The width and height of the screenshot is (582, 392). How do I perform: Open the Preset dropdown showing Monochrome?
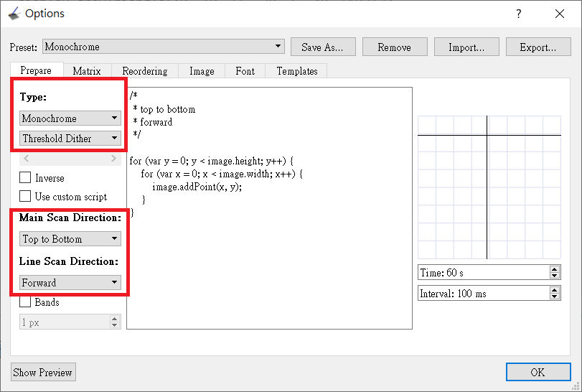164,47
